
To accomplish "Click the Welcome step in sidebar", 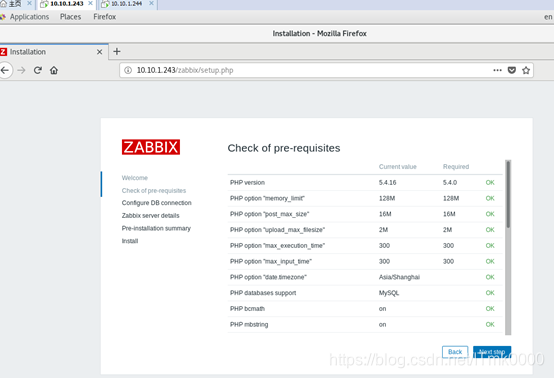I will click(x=135, y=178).
